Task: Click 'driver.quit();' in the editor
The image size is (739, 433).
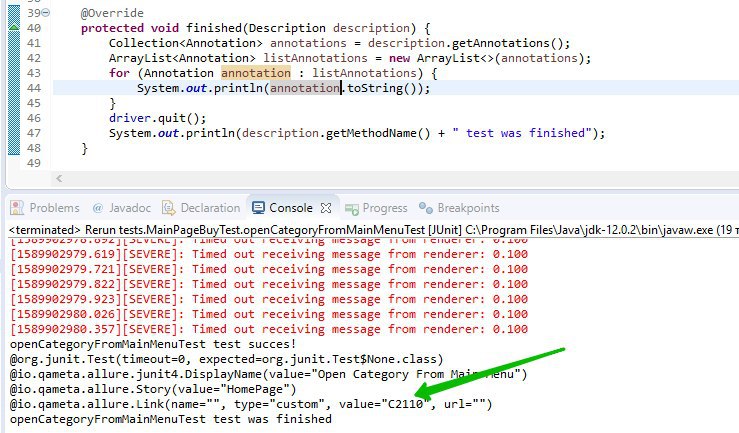Action: 157,118
